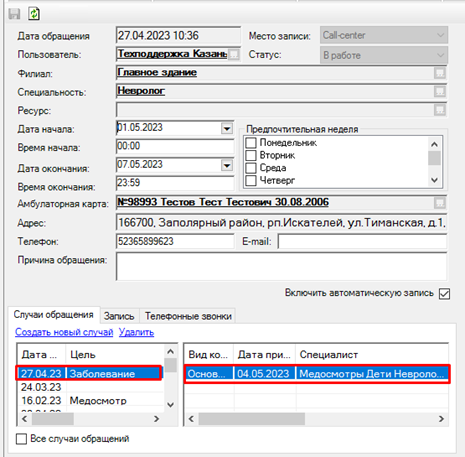Image resolution: width=465 pixels, height=457 pixels.
Task: Expand the Статус dropdown
Action: [x=440, y=55]
